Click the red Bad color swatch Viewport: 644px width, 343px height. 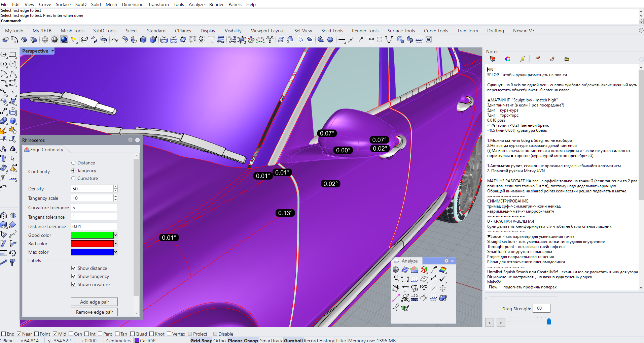92,244
